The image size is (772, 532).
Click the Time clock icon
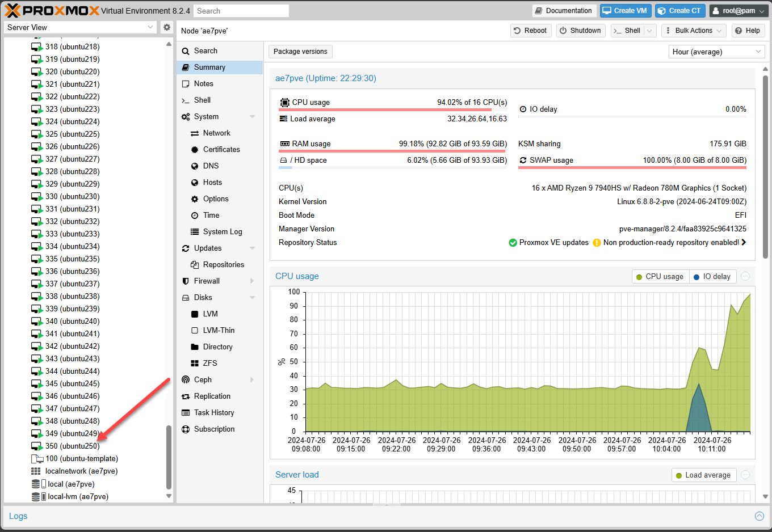195,216
